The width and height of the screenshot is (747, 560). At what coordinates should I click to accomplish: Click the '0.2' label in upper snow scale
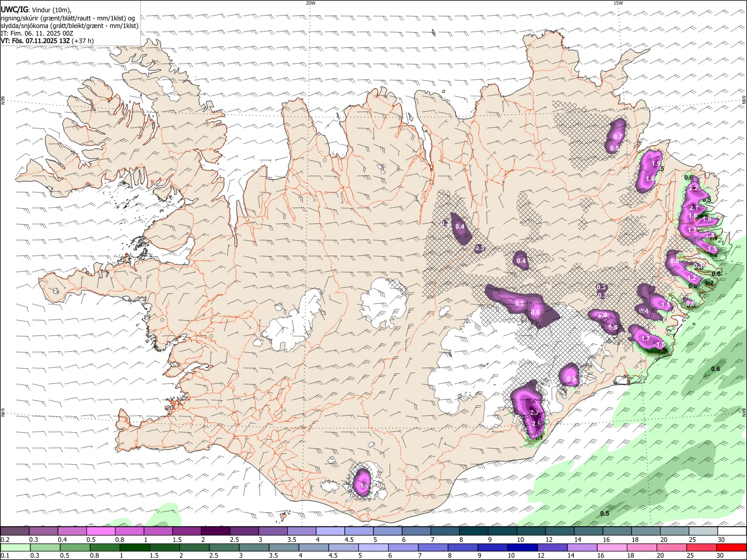(x=5, y=540)
